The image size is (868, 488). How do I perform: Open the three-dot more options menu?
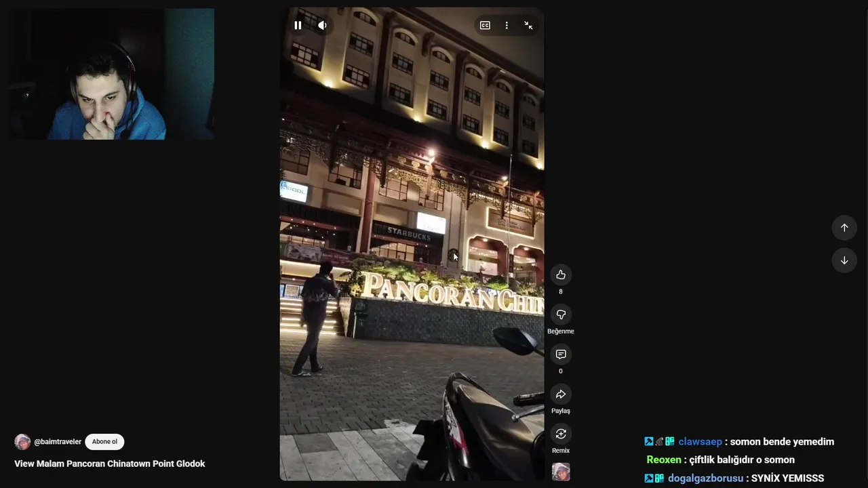[x=507, y=25]
